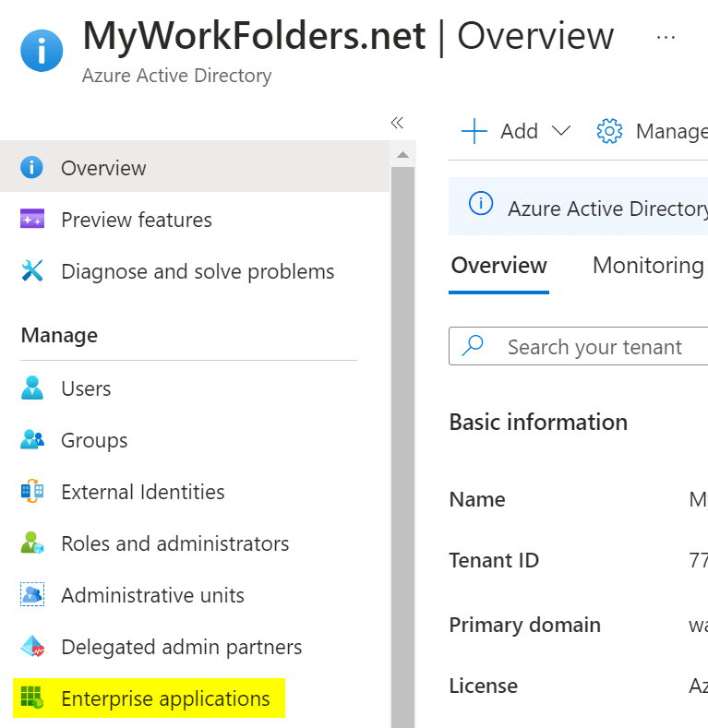Expand the Add dropdown arrow

point(561,131)
